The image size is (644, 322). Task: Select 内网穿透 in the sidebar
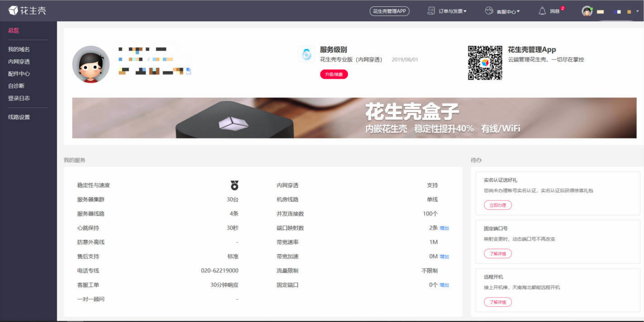[x=19, y=62]
